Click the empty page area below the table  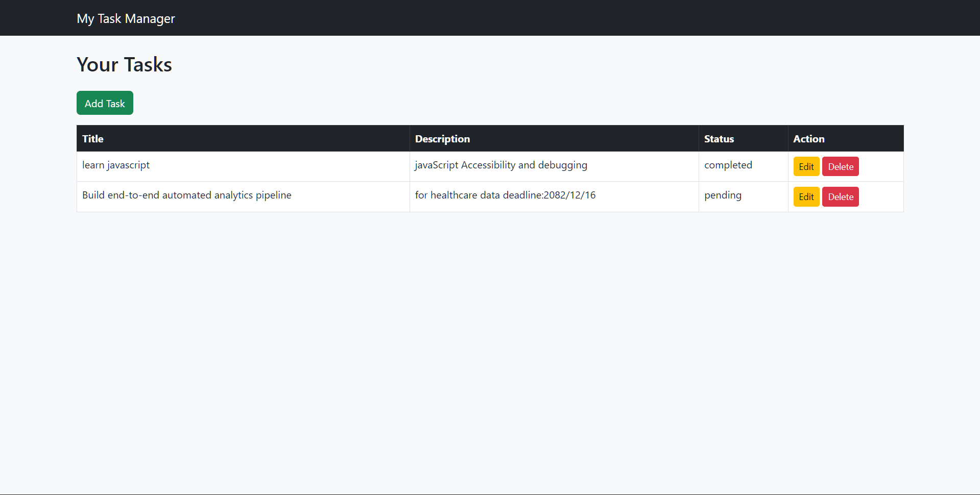coord(490,347)
